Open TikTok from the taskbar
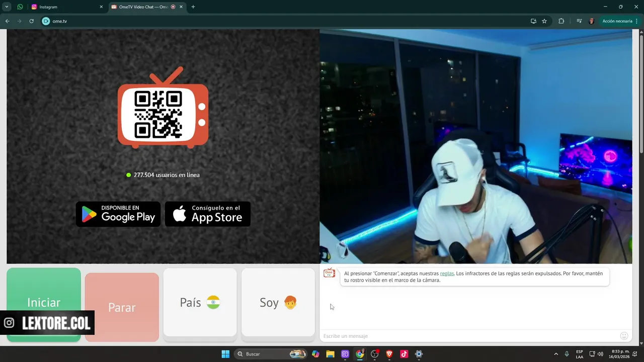Image resolution: width=644 pixels, height=362 pixels. click(x=404, y=354)
